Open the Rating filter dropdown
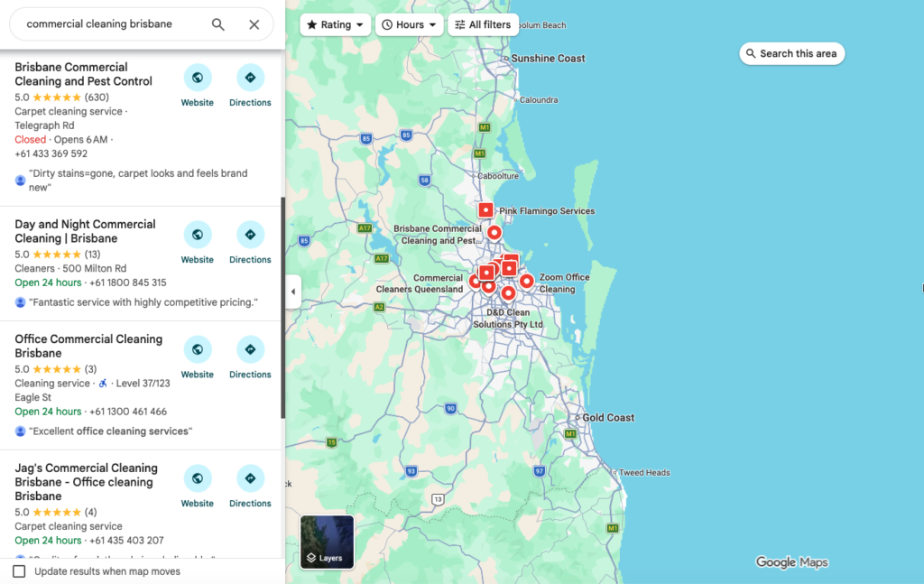This screenshot has height=584, width=924. [335, 24]
